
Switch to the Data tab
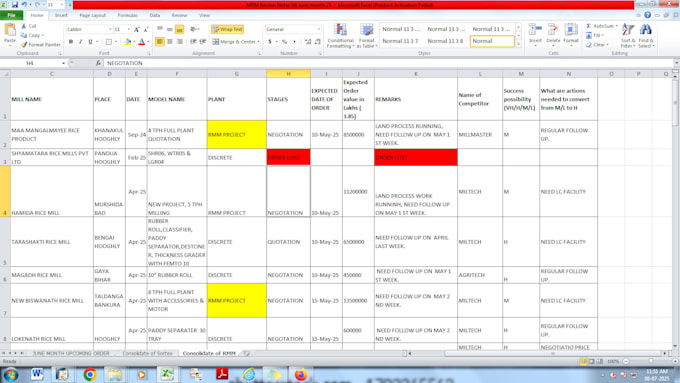click(x=155, y=15)
